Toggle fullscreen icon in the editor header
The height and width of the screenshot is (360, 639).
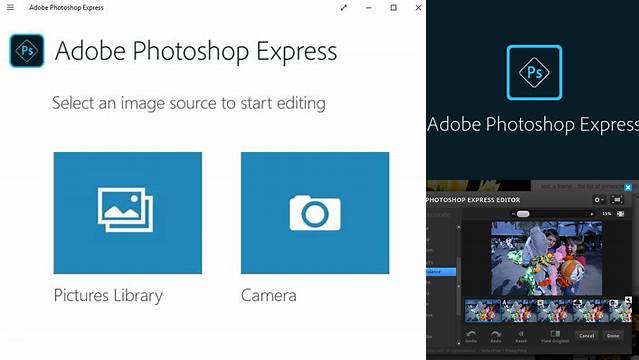click(x=617, y=200)
